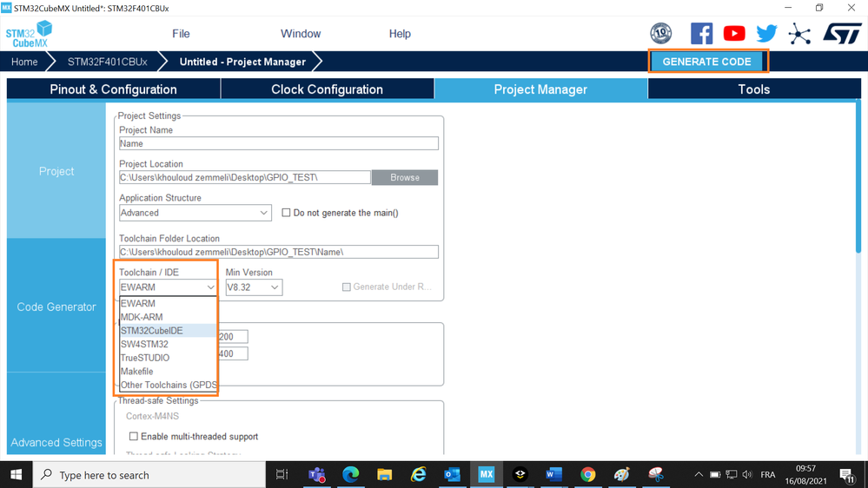Click the Untitled - Project Manager breadcrumb
The image size is (868, 488).
coord(242,62)
